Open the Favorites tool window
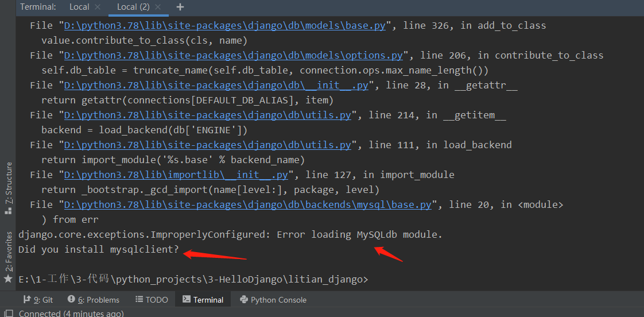 [x=8, y=252]
